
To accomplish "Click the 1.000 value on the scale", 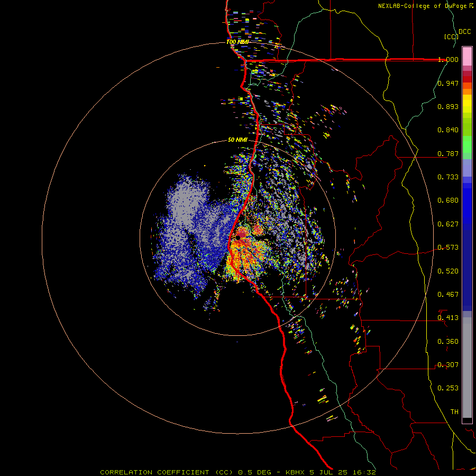I will coord(448,59).
